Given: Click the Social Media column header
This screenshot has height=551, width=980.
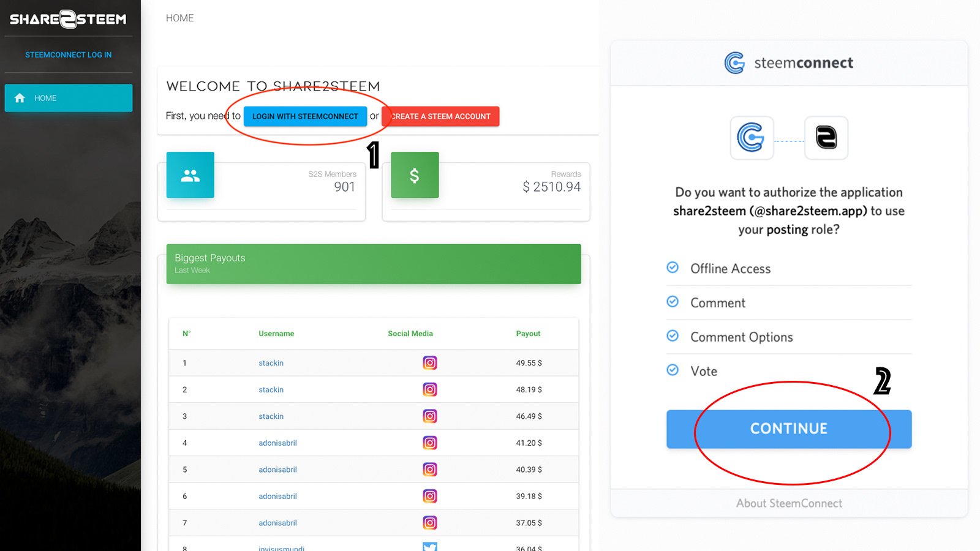Looking at the screenshot, I should [410, 334].
